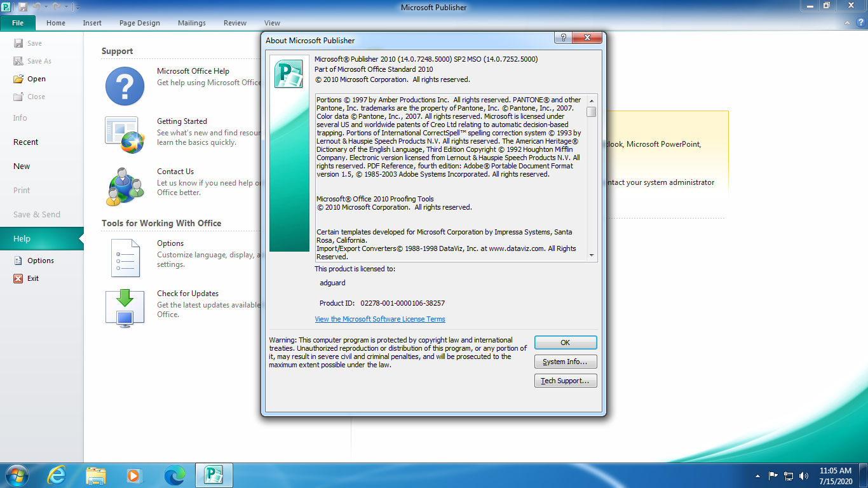Click the Publisher logo in About dialog

(288, 75)
